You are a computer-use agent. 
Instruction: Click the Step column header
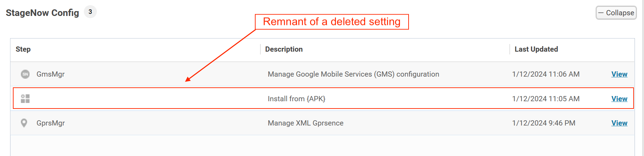[23, 49]
